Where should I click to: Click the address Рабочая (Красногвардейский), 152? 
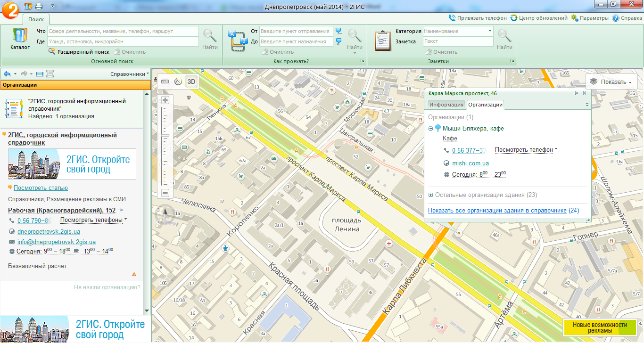point(62,210)
